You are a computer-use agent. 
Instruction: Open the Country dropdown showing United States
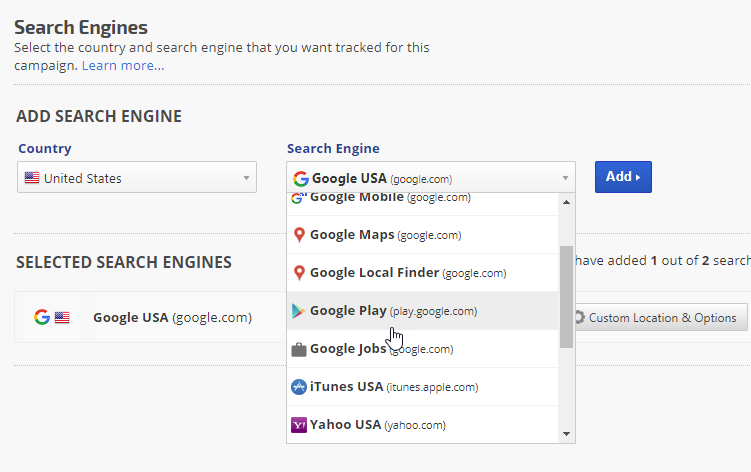138,179
